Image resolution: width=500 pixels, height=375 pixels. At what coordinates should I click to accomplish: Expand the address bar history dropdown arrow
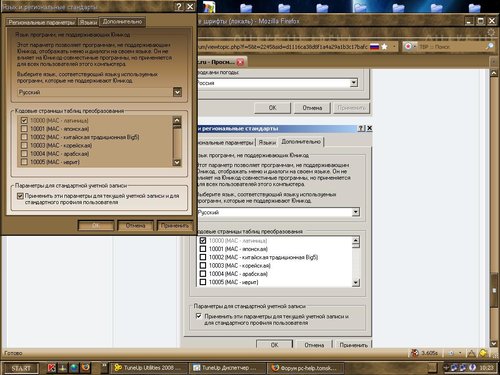coord(394,47)
